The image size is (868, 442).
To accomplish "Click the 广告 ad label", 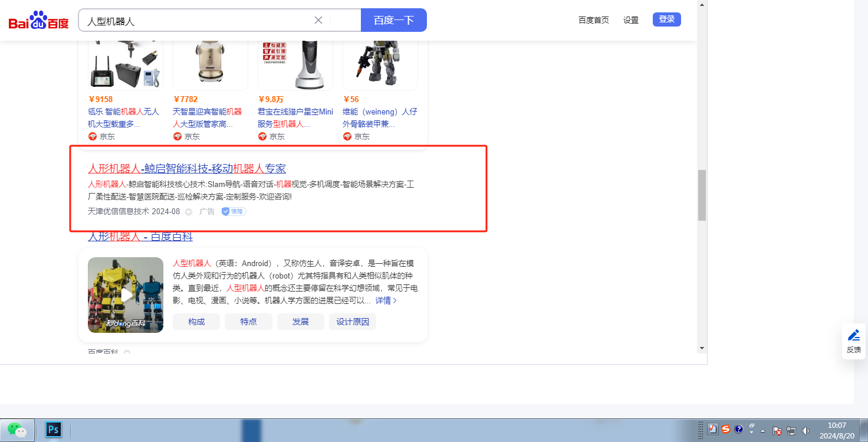I will point(207,211).
